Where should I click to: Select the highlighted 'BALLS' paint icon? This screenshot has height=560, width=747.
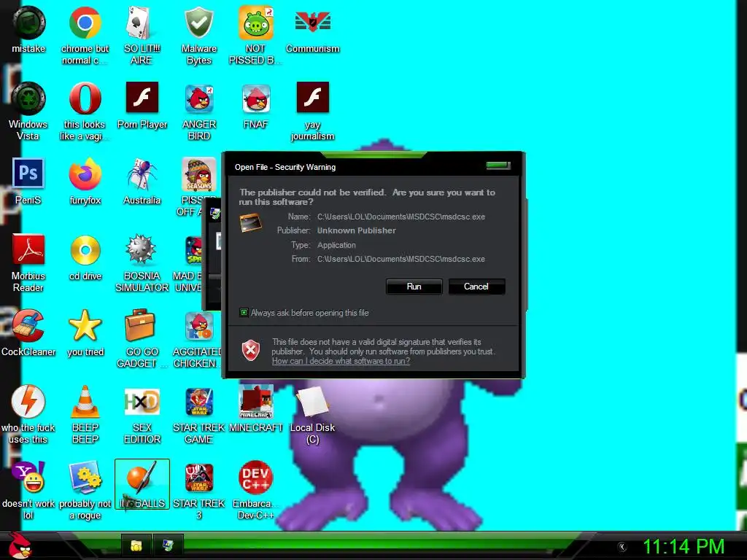click(x=142, y=484)
